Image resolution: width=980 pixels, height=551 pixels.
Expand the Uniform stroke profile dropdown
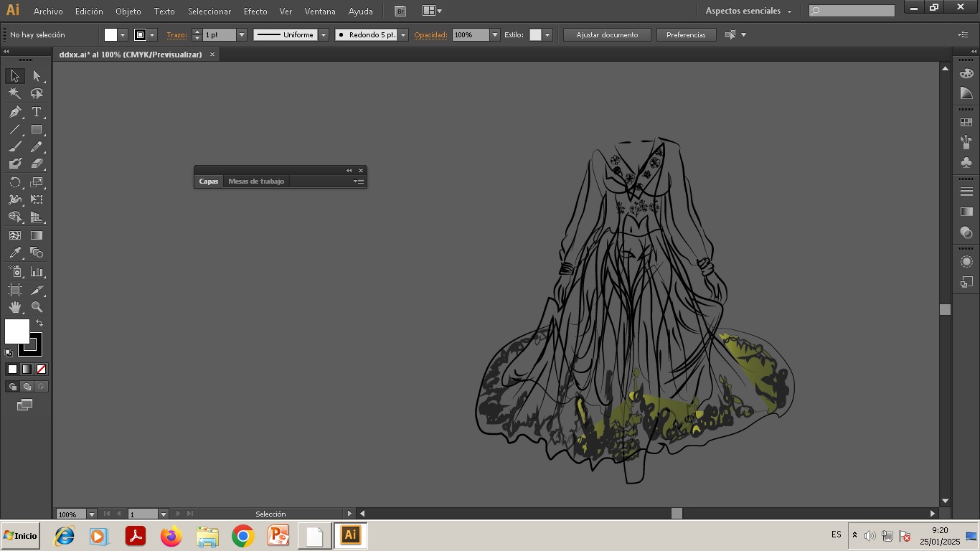coord(324,34)
